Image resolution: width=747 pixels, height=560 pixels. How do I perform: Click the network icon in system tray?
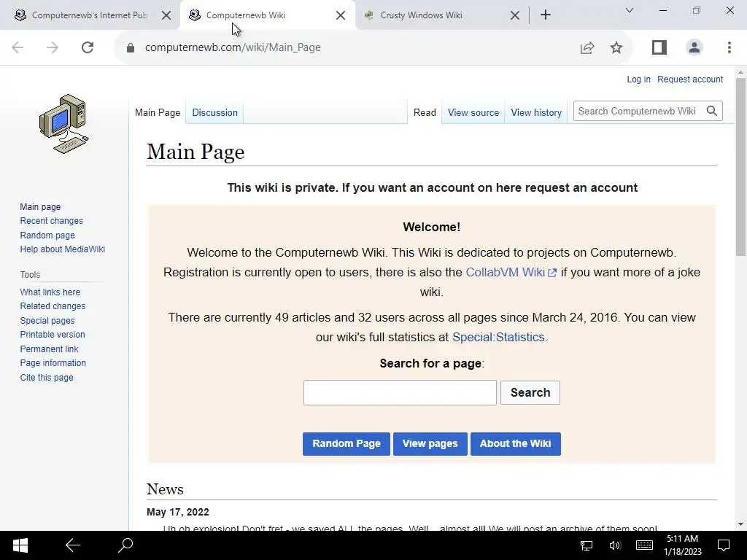pyautogui.click(x=587, y=545)
